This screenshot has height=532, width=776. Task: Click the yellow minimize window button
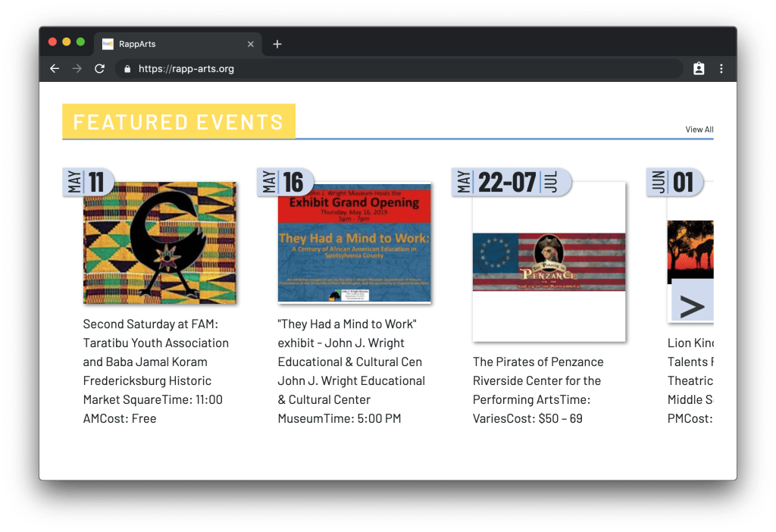[67, 42]
